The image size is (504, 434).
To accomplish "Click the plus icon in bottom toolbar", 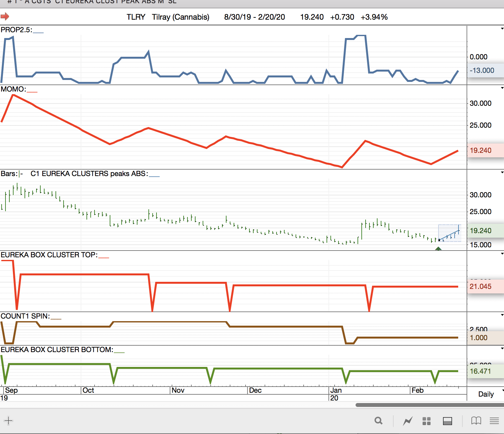I will click(x=8, y=420).
